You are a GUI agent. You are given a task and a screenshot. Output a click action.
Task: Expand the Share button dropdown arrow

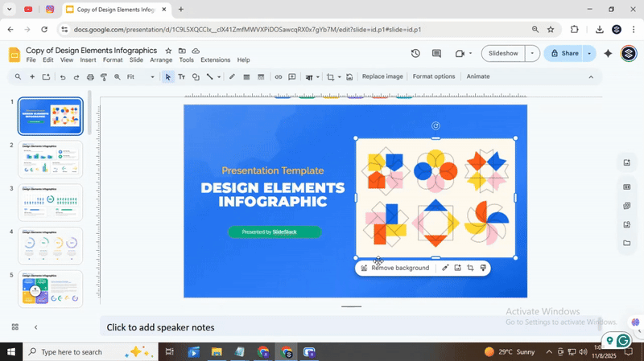pyautogui.click(x=589, y=54)
